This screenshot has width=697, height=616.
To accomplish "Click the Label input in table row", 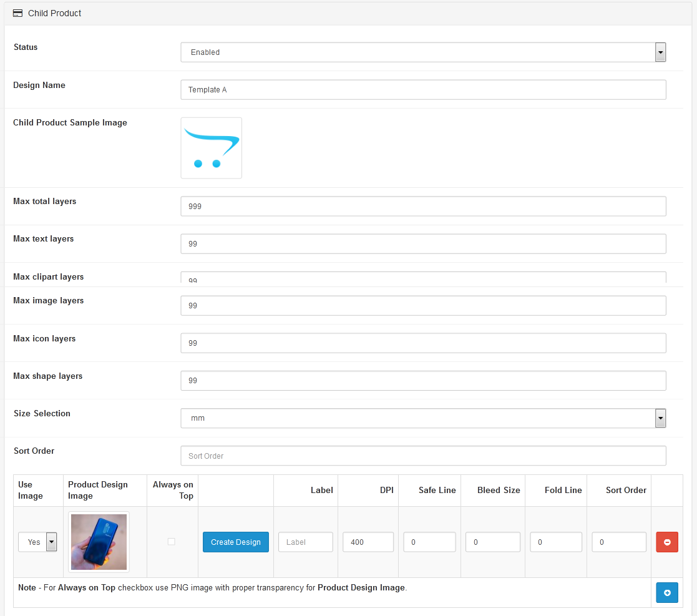I will click(x=306, y=542).
